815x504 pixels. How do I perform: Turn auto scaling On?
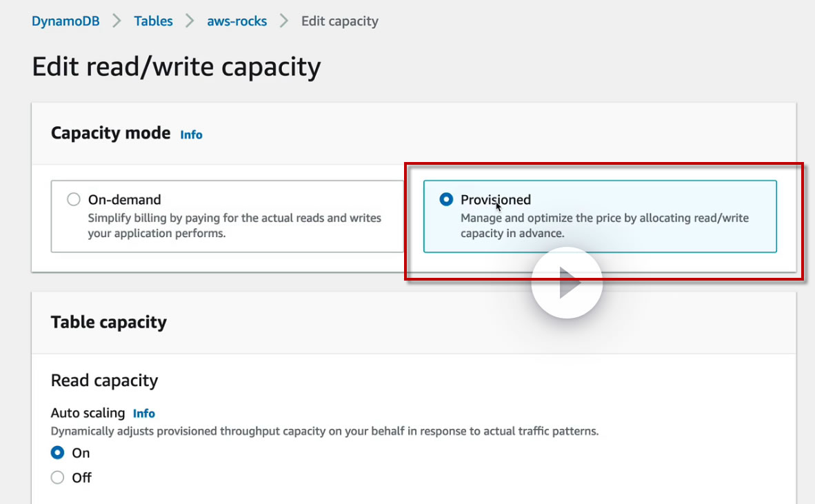[x=58, y=453]
